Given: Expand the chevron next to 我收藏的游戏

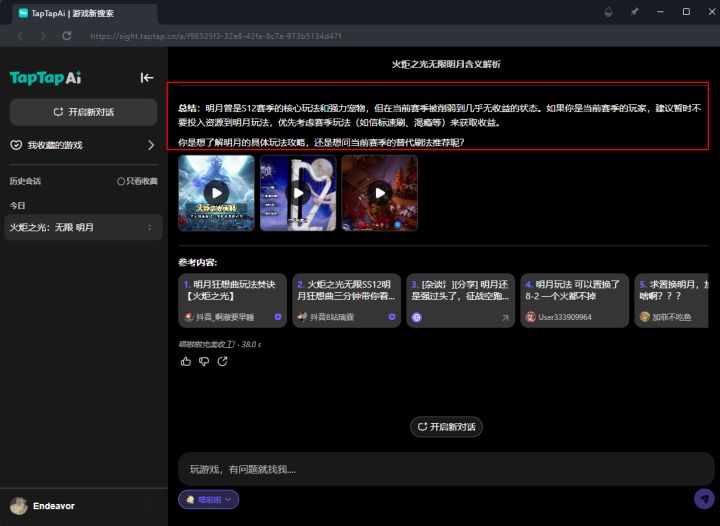Looking at the screenshot, I should pyautogui.click(x=151, y=145).
